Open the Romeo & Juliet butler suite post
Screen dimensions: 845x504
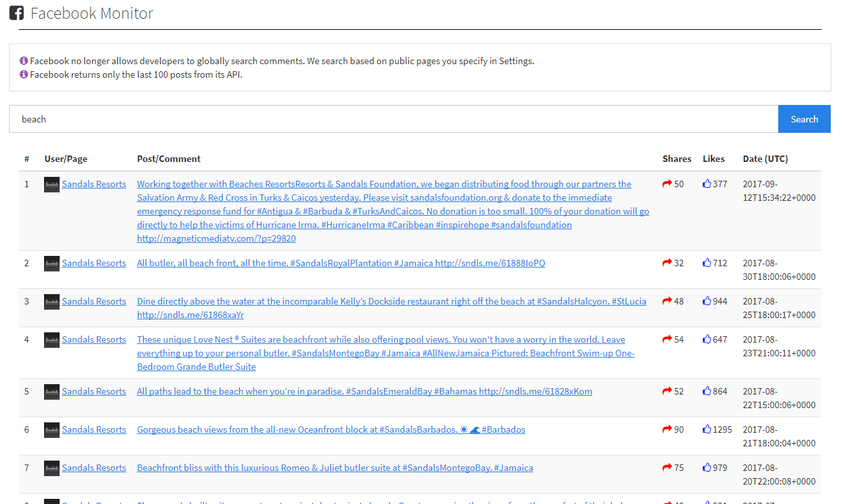334,468
